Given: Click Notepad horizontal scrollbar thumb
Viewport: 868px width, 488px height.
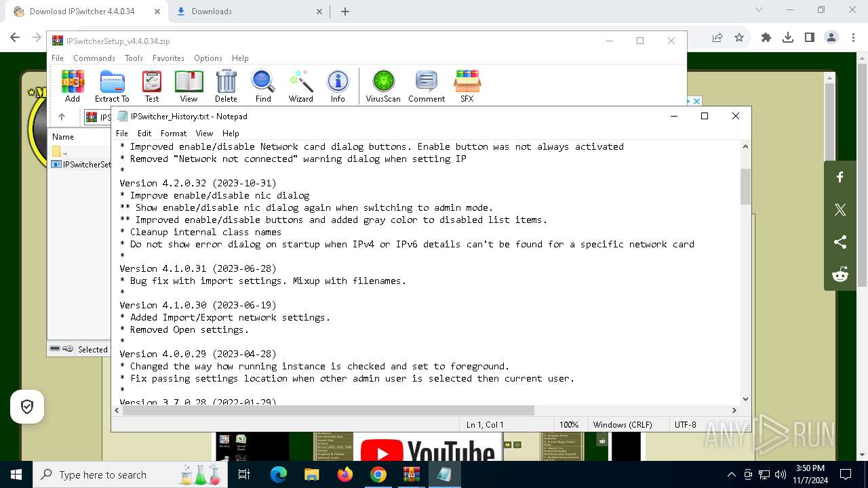Looking at the screenshot, I should coord(328,410).
